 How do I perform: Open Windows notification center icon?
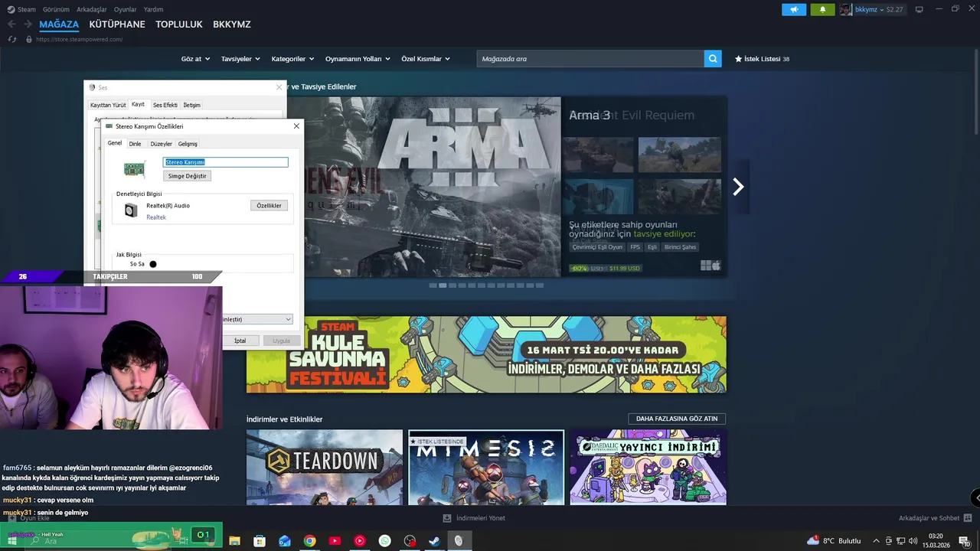[964, 541]
